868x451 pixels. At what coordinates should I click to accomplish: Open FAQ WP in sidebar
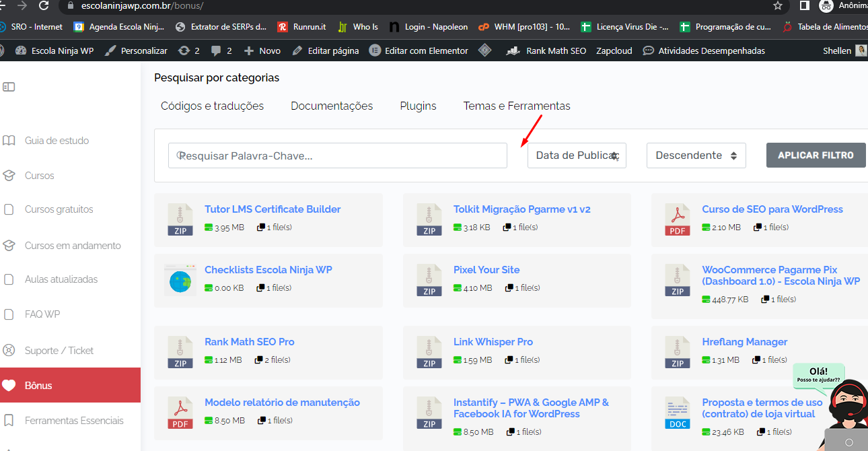pyautogui.click(x=42, y=314)
